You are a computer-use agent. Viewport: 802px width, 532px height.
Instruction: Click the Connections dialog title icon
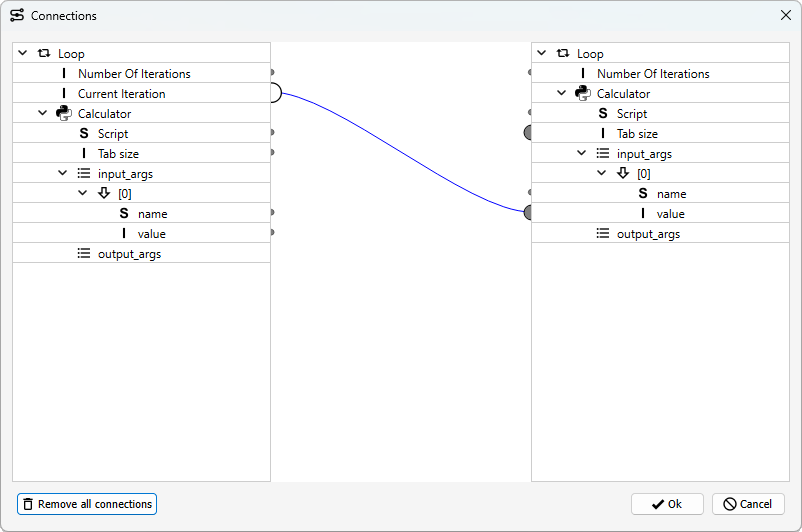click(17, 15)
